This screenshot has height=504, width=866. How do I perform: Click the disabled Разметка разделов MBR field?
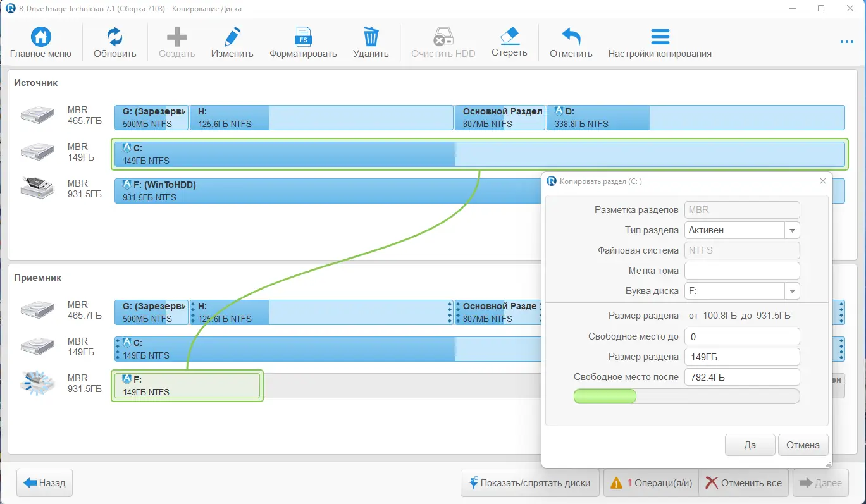pos(742,210)
